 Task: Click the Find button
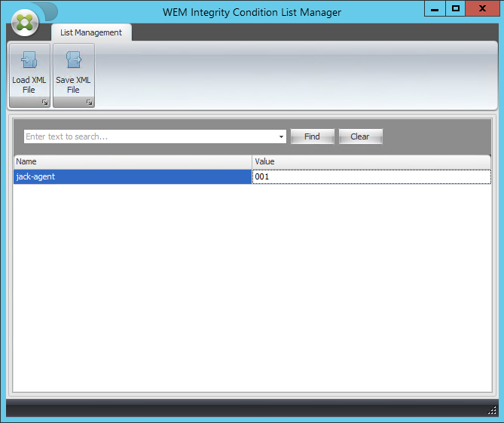(x=313, y=136)
